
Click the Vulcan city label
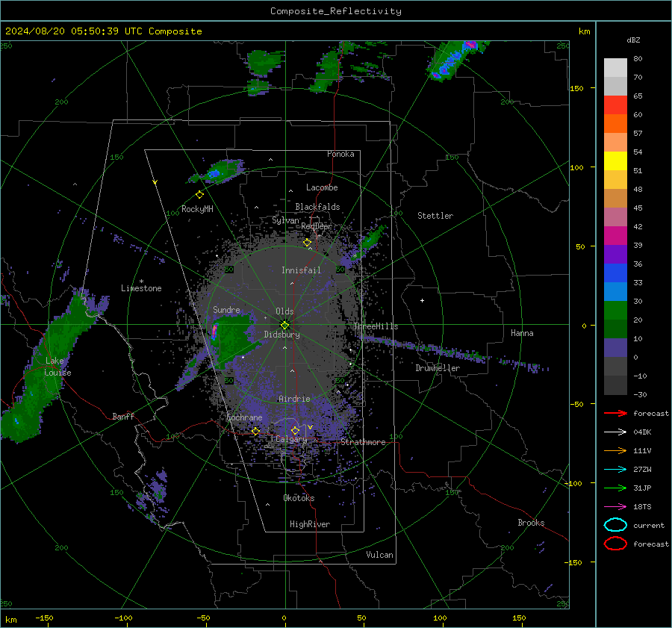(379, 555)
